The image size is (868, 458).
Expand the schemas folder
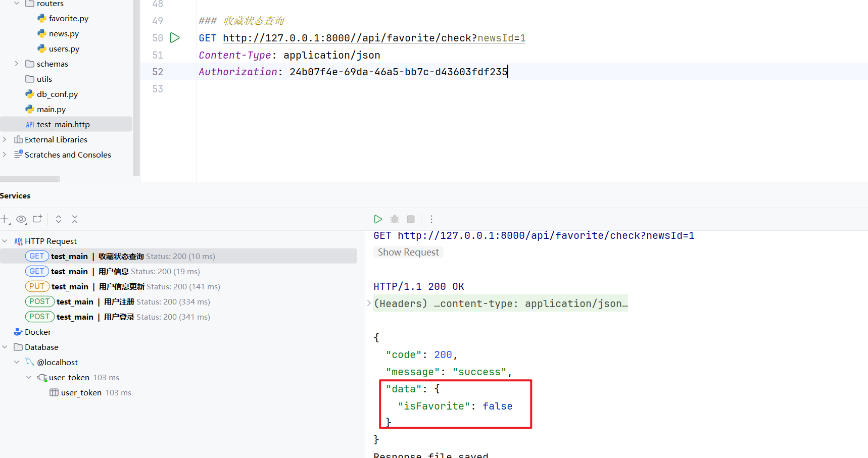pos(17,64)
